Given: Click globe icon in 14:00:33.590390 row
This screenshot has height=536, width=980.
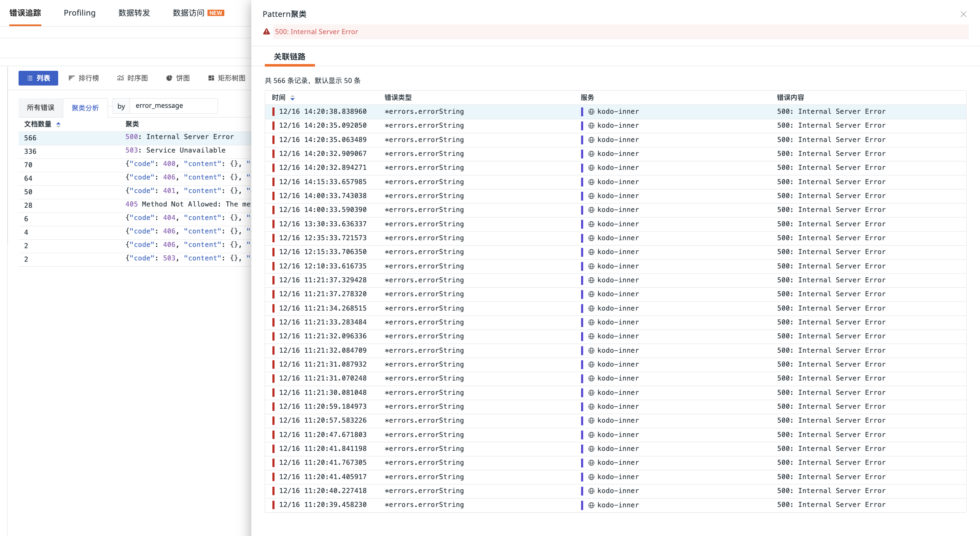Looking at the screenshot, I should pos(591,210).
